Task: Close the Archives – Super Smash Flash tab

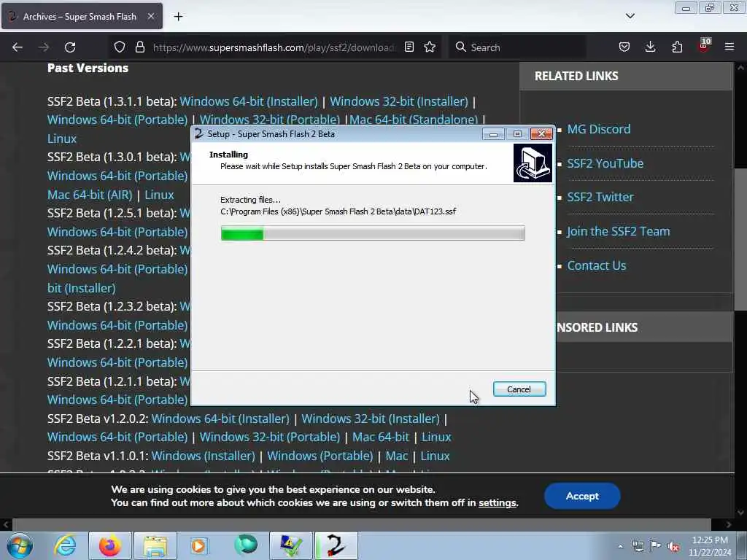Action: click(x=150, y=16)
